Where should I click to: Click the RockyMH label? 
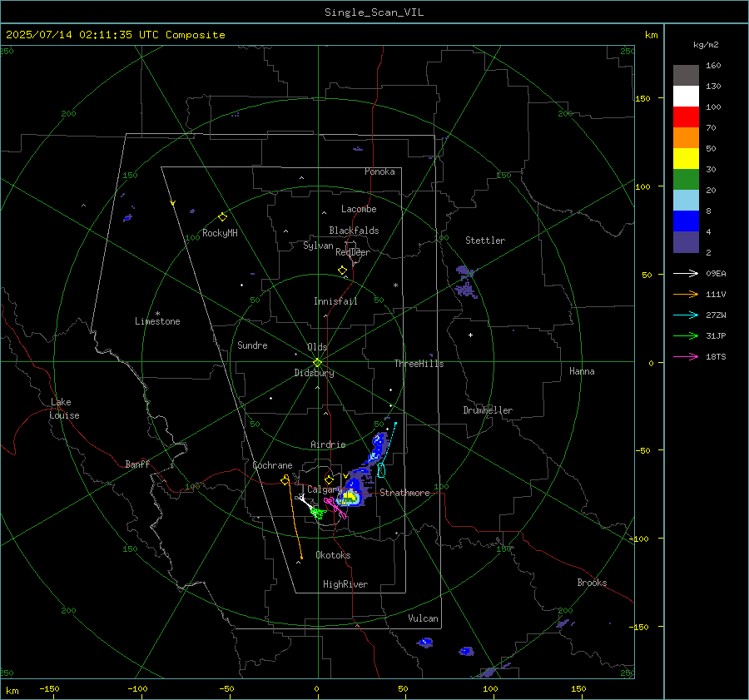tap(220, 233)
